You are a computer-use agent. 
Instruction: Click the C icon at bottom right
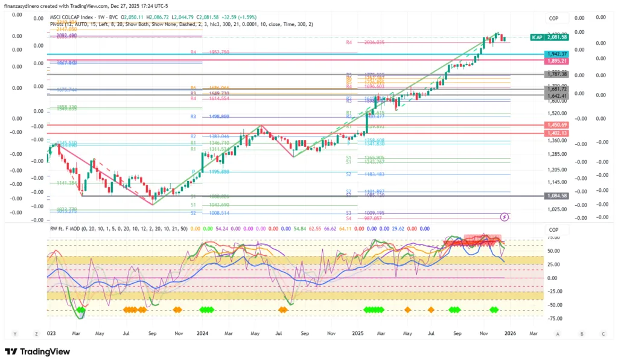pos(603,333)
